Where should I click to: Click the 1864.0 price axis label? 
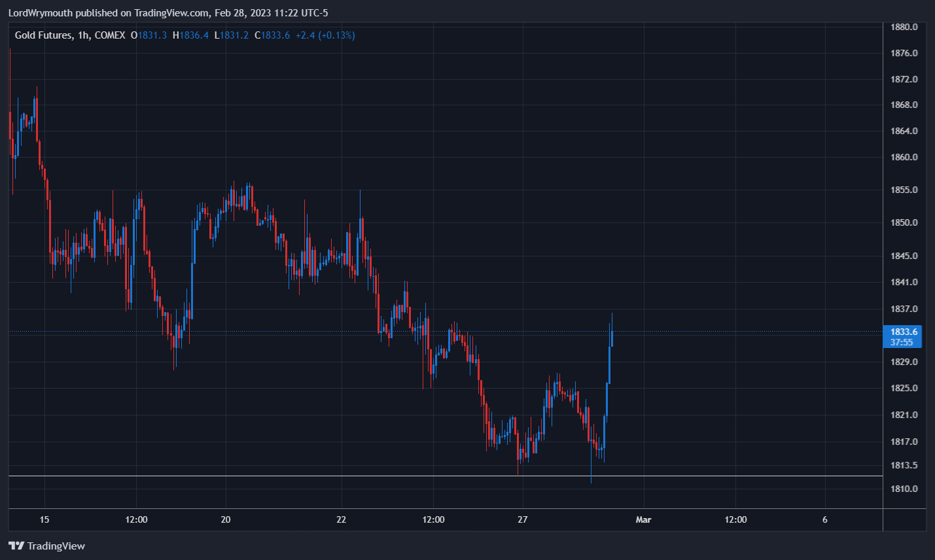tap(904, 131)
